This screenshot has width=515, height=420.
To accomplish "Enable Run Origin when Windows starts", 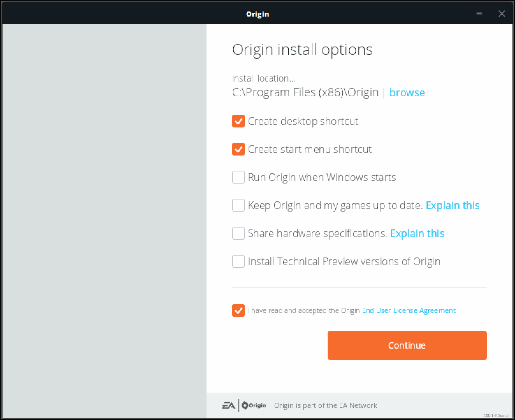I will tap(238, 177).
